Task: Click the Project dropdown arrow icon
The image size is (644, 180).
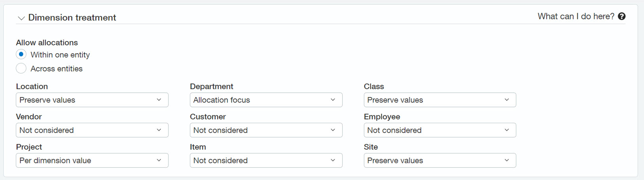Action: (x=159, y=160)
